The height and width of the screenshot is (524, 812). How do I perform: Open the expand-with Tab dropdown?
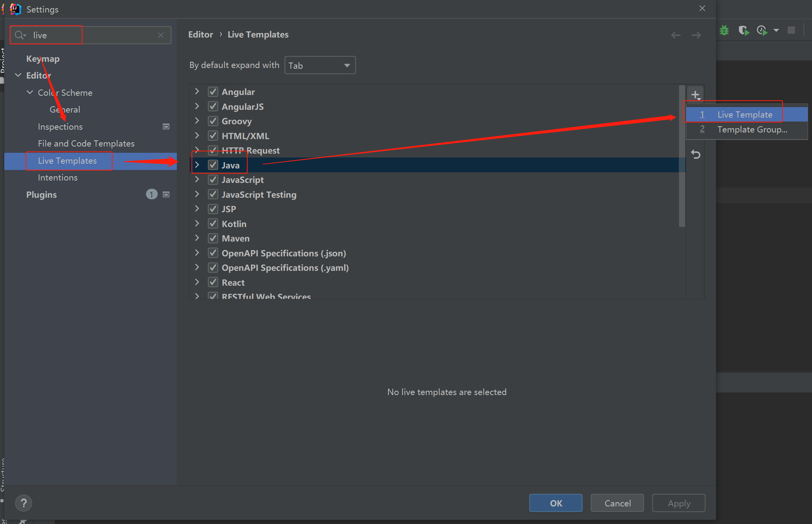(320, 65)
